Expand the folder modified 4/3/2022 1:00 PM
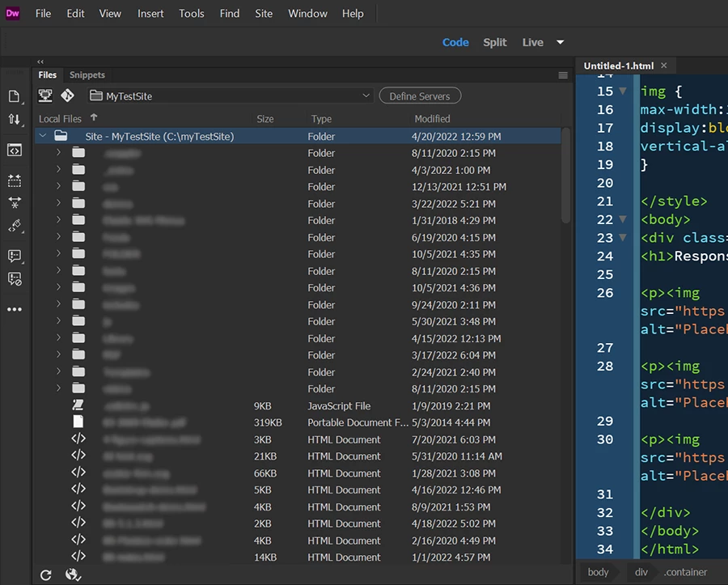 58,169
